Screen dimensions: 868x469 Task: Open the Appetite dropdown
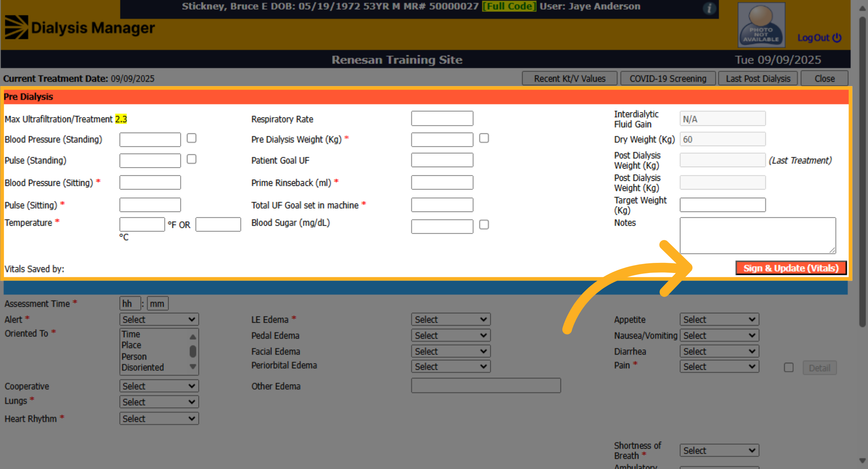[719, 319]
